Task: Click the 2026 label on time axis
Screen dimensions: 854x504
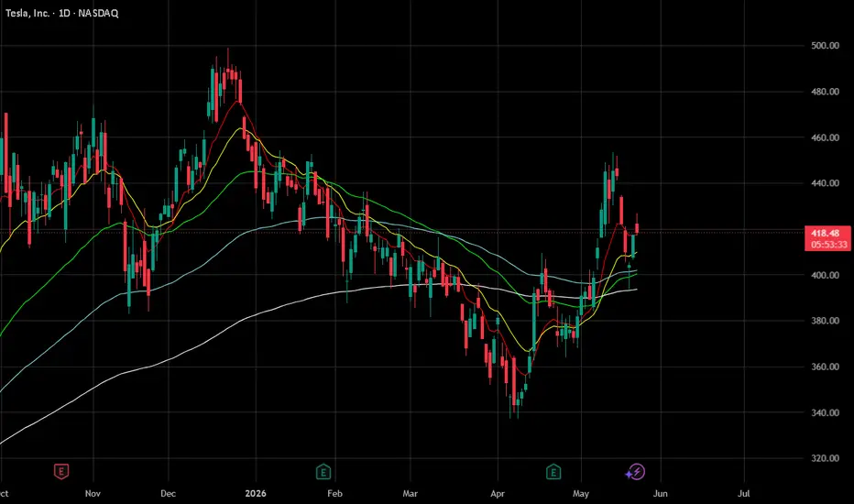Action: click(x=256, y=494)
